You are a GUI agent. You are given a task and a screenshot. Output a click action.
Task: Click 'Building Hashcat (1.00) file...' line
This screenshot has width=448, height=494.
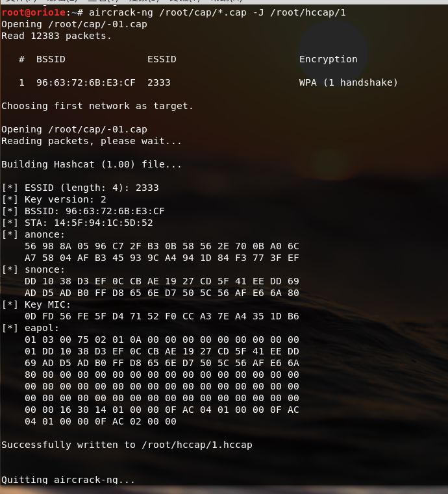pos(92,164)
